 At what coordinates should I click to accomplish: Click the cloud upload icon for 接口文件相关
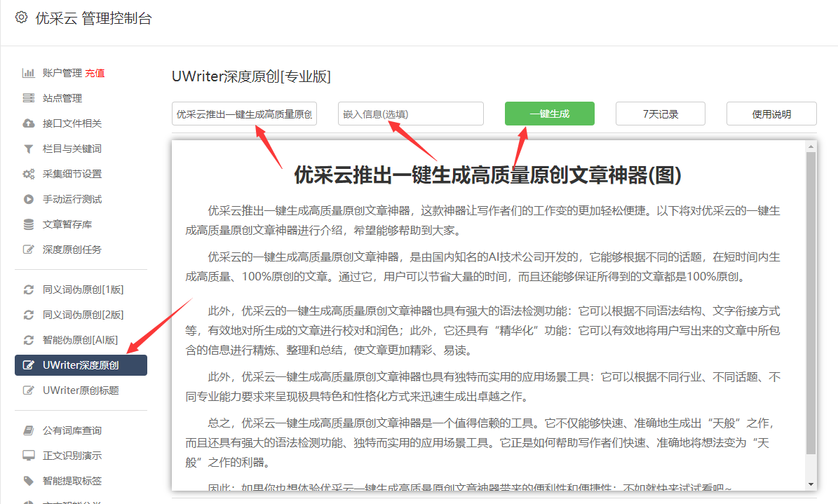[29, 123]
